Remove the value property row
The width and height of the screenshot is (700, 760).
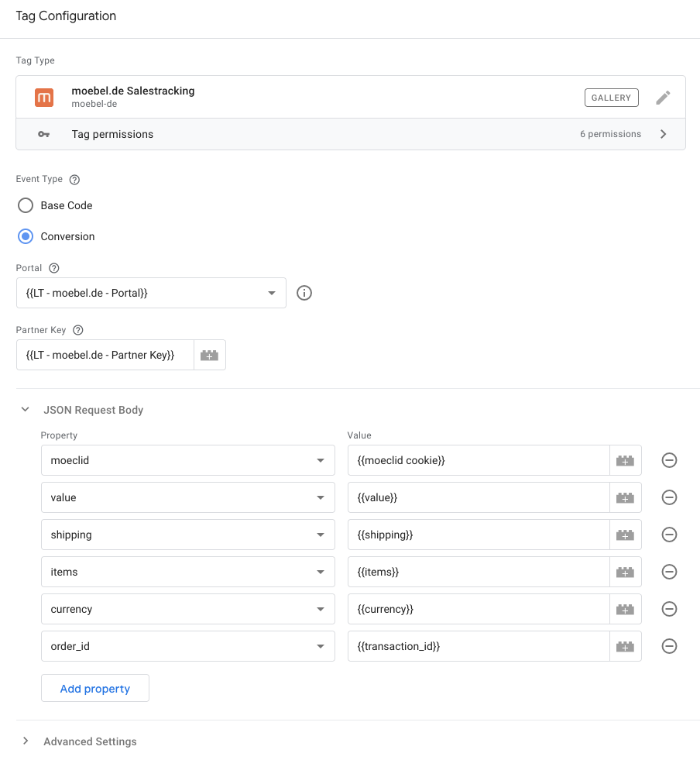click(x=669, y=497)
